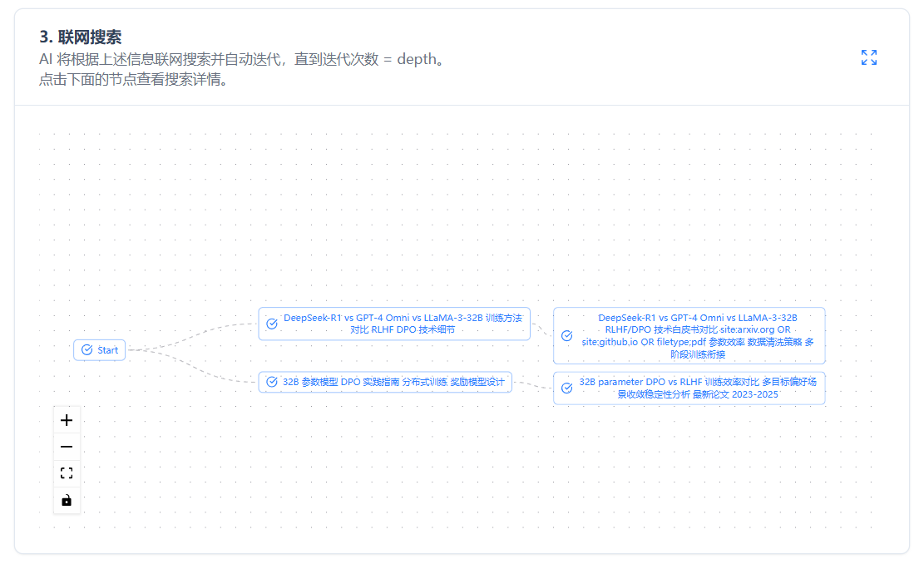This screenshot has height=564, width=924.
Task: Zoom in on the flow canvas
Action: tap(67, 420)
